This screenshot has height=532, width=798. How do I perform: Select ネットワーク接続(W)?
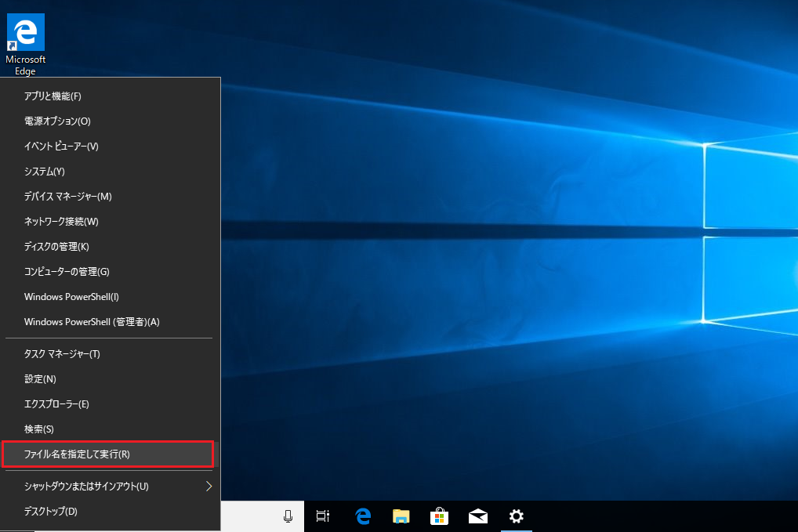coord(111,221)
